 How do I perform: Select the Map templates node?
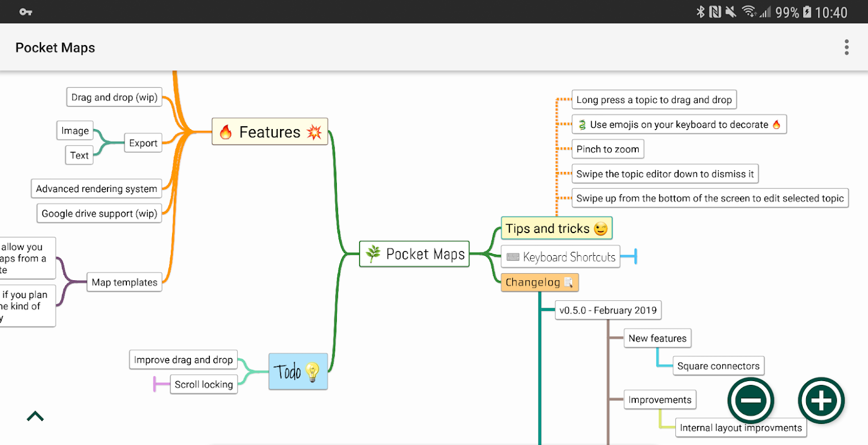tap(124, 282)
